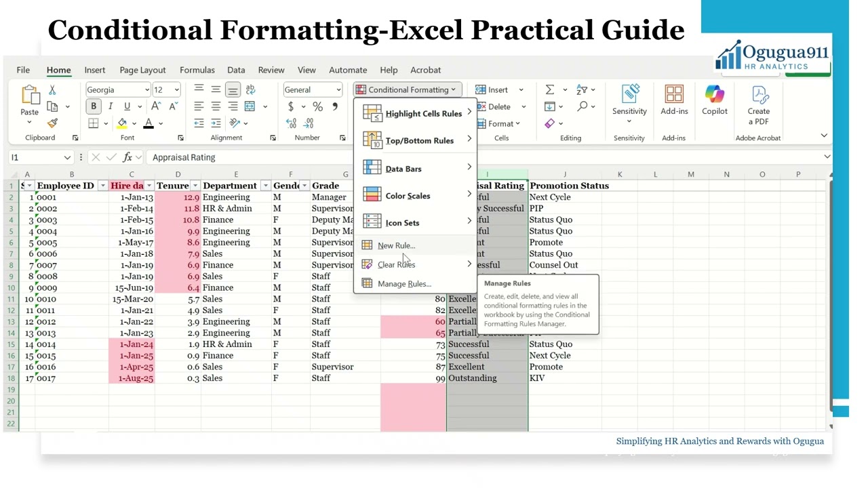The width and height of the screenshot is (868, 488).
Task: Insert function with fx icon
Action: pos(127,157)
